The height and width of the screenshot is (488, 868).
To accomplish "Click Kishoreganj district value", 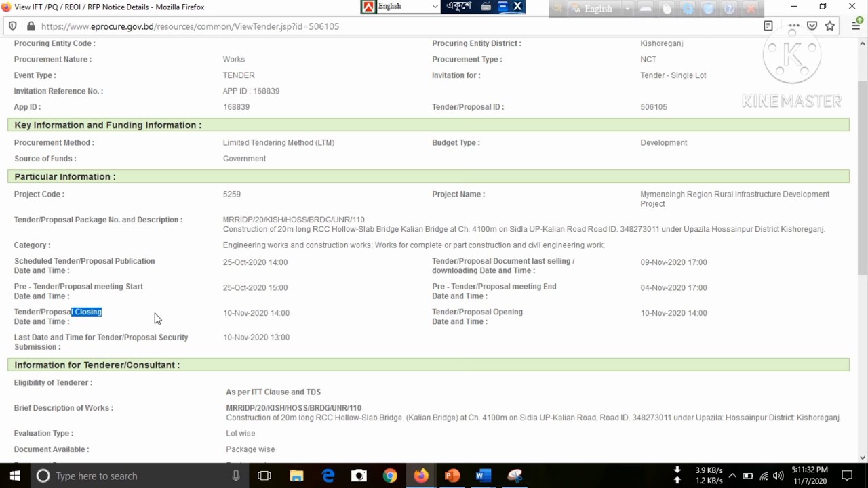I will click(662, 43).
